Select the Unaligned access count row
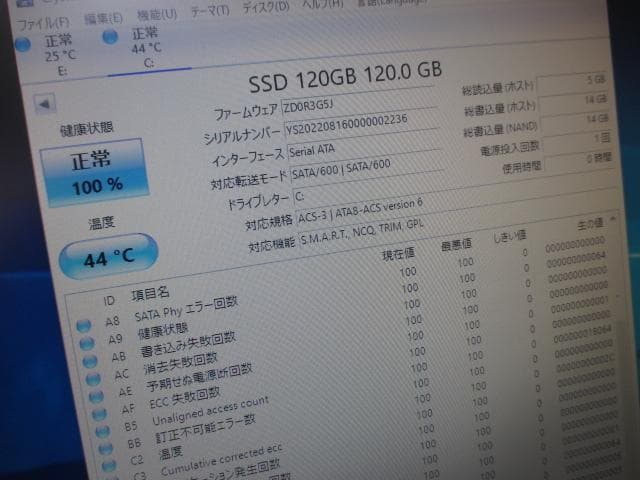The image size is (640, 480). coord(356,384)
